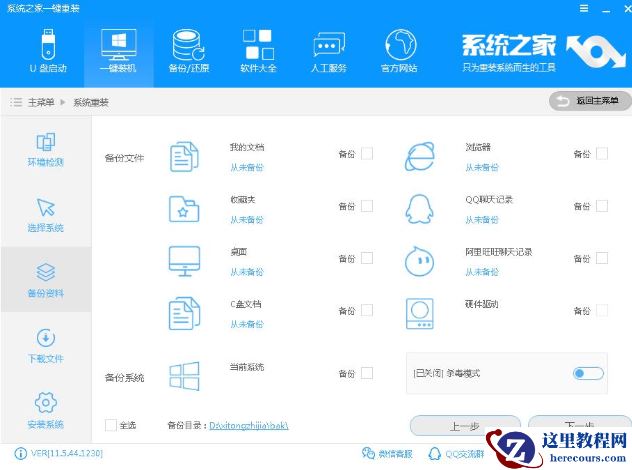Open the 官方网站 tab
632x470 pixels.
[x=399, y=51]
